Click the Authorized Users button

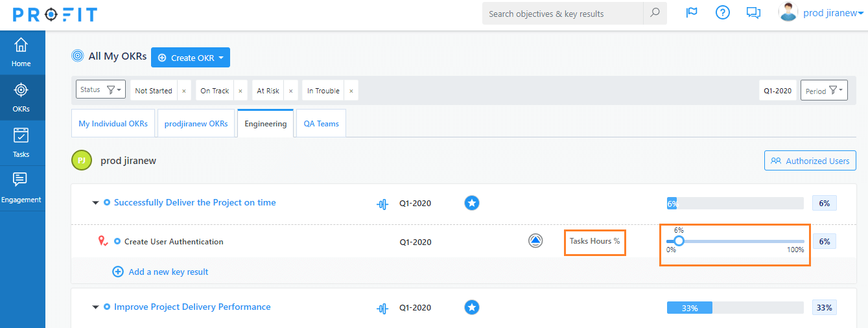[810, 161]
